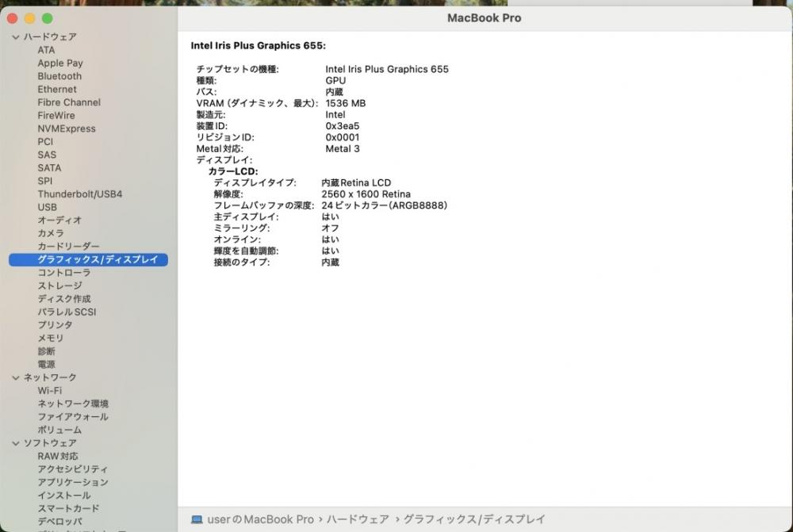
Task: Click the resolution value 2560 x 1600 Retina
Action: pos(366,195)
